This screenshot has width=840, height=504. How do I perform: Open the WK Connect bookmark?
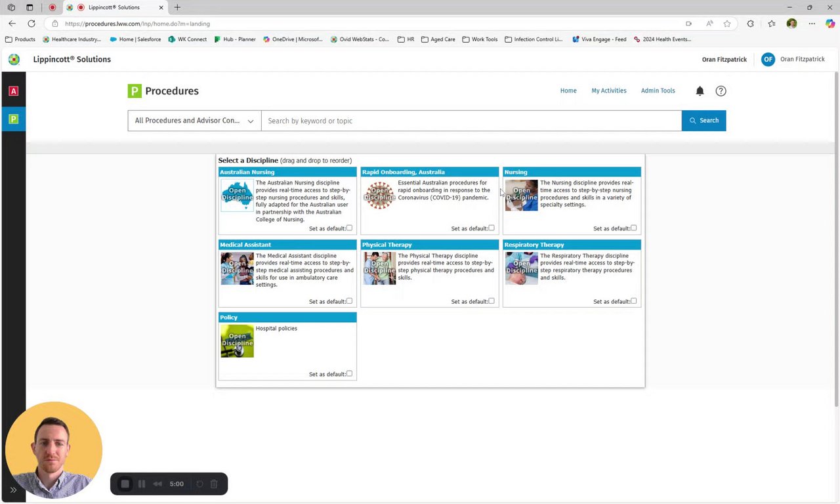188,39
